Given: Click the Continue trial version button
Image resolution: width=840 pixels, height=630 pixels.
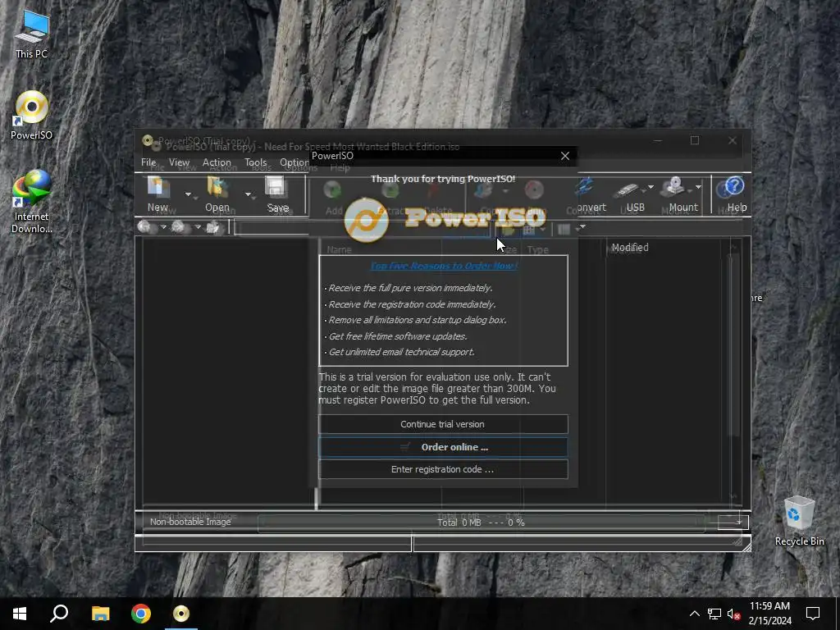Looking at the screenshot, I should (x=443, y=424).
